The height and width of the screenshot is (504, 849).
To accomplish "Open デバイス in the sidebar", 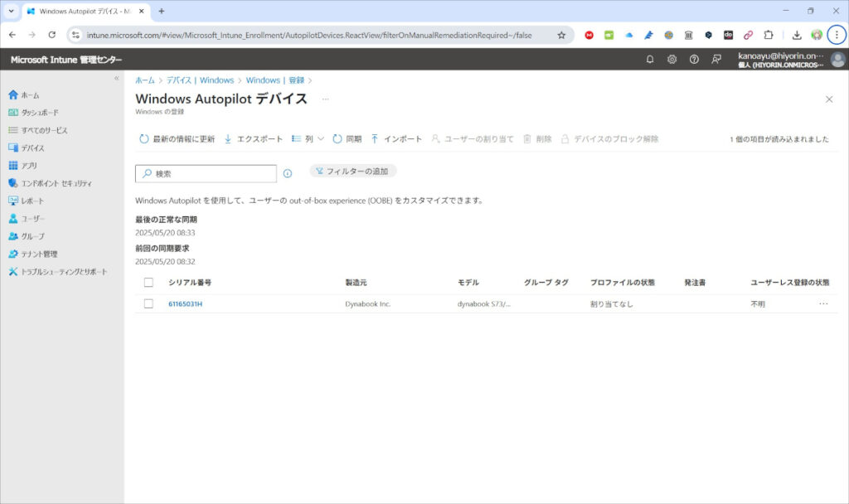I will [26, 148].
